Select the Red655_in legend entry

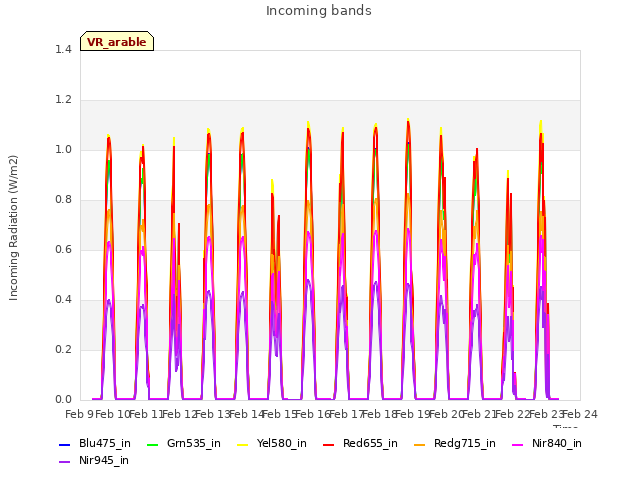(360, 444)
